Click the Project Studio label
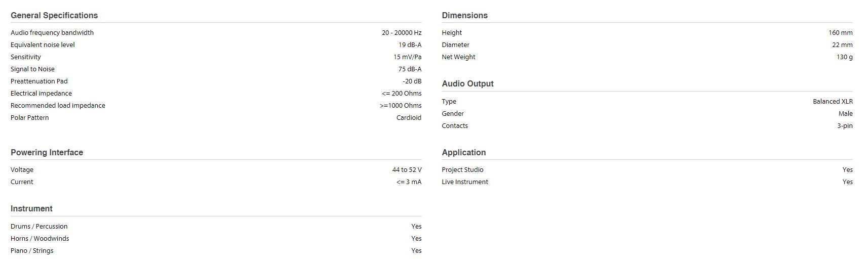This screenshot has width=868, height=265. tap(462, 169)
